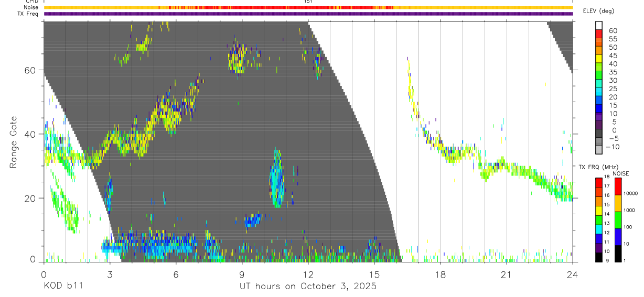Click the 'Noise' row label at top left
The width and height of the screenshot is (644, 297).
coord(31,7)
